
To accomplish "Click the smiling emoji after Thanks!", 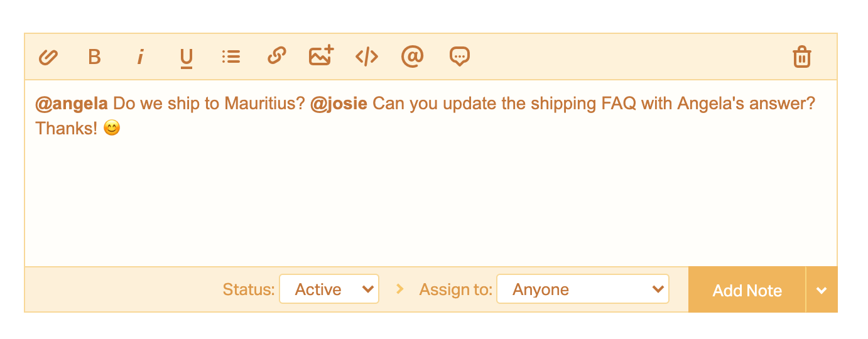I will [x=111, y=129].
